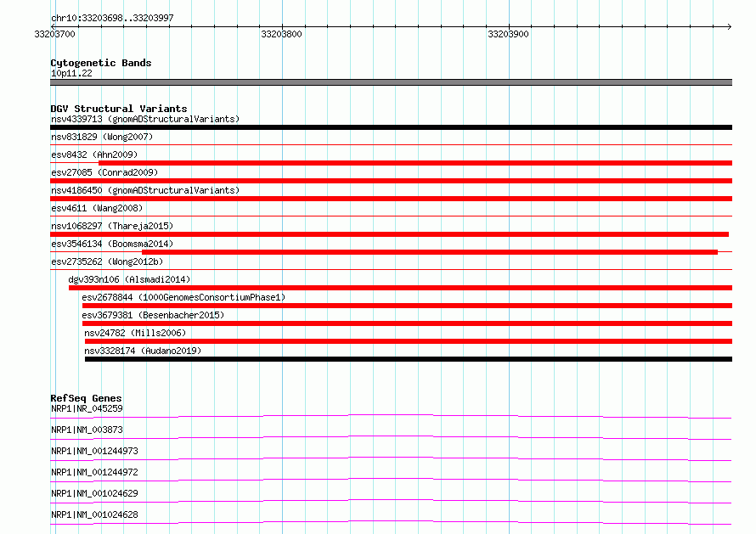Click the red bar under nsv24782
This screenshot has height=534, width=756.
pyautogui.click(x=409, y=341)
